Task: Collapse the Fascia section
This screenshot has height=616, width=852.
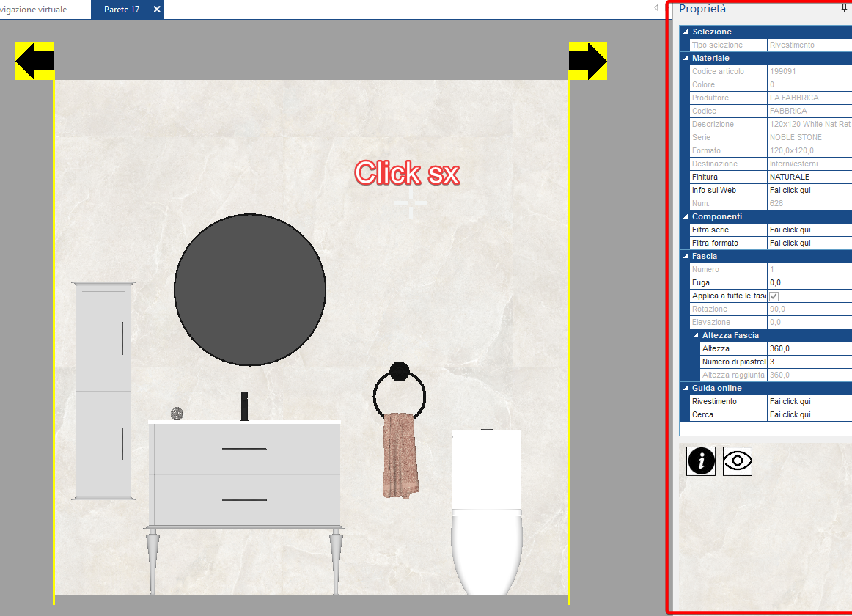Action: coord(686,256)
